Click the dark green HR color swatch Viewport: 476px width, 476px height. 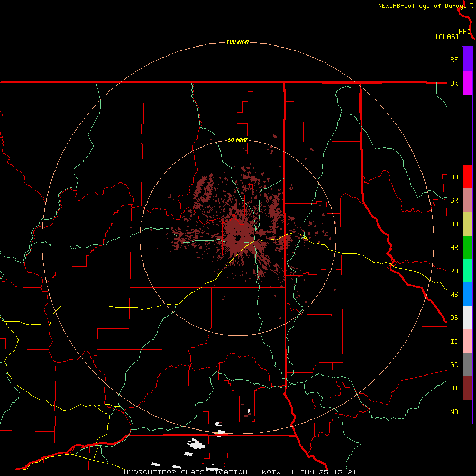(467, 248)
